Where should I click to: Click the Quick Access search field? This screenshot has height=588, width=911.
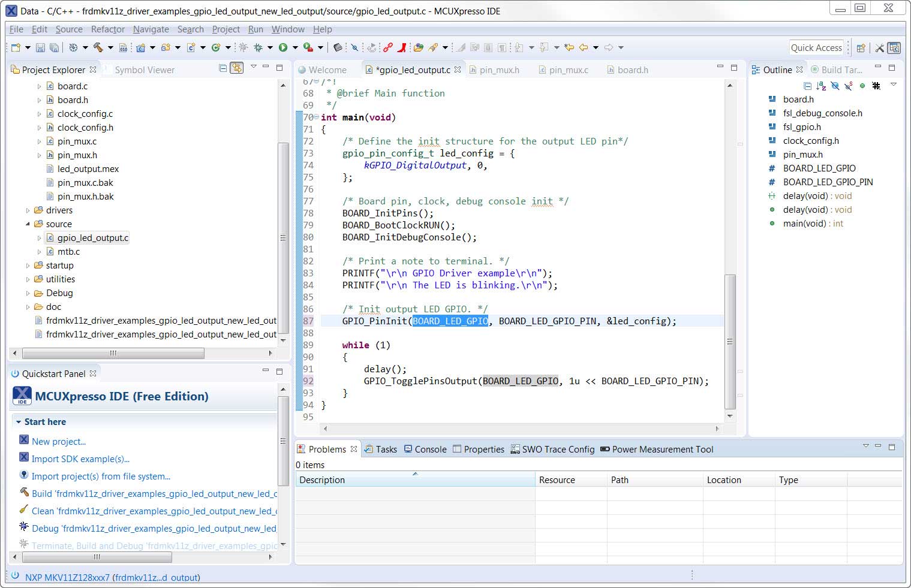(x=816, y=48)
